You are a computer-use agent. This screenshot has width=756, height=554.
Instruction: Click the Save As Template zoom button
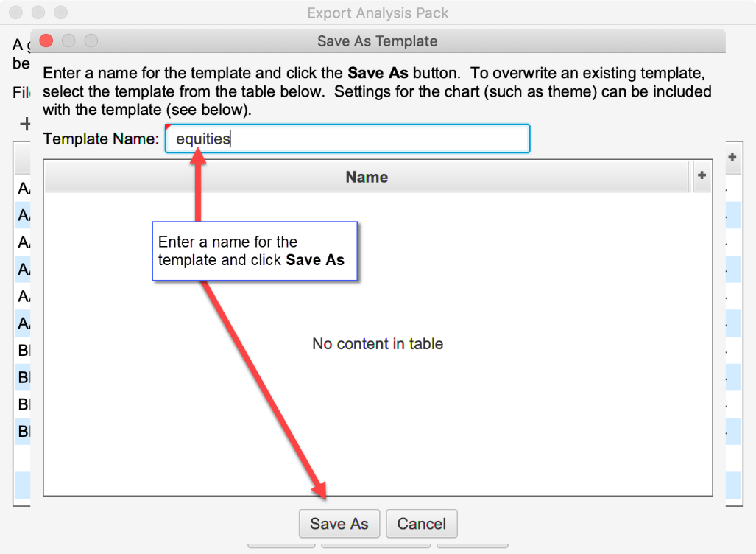tap(91, 41)
